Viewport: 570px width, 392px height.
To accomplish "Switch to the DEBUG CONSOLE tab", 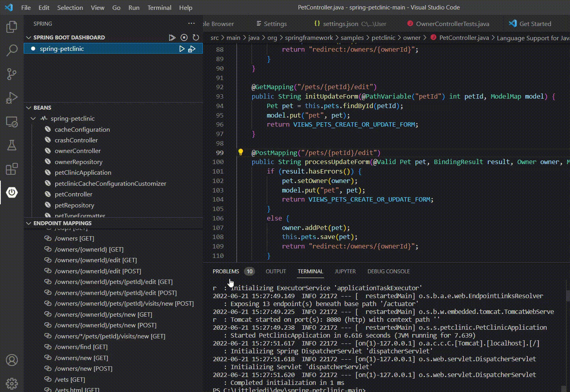I will point(388,271).
